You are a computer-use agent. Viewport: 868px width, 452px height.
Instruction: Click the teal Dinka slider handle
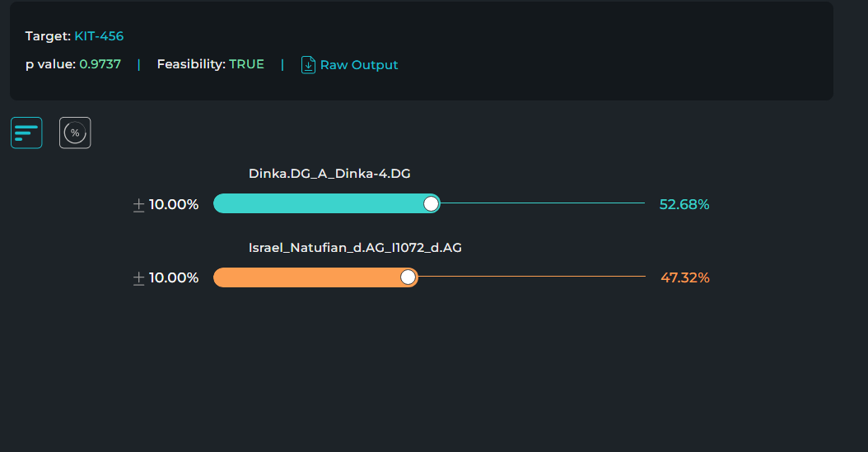click(x=432, y=203)
